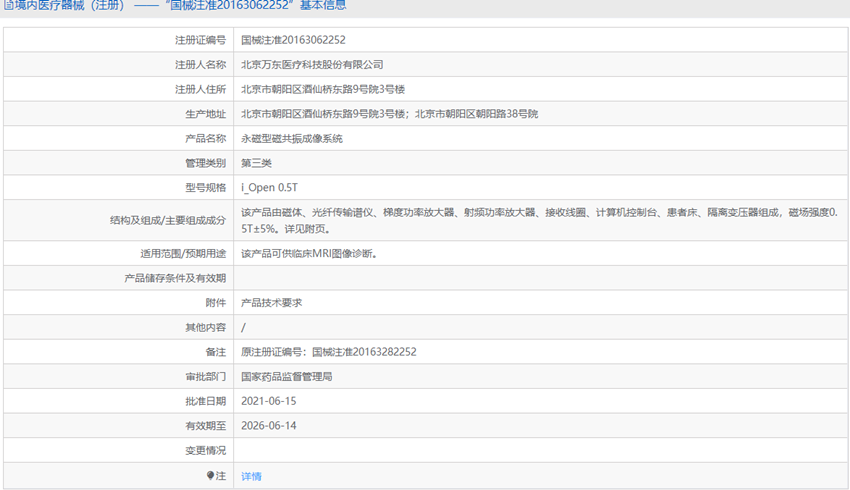Click the 附件 label
850x490 pixels.
coord(216,302)
